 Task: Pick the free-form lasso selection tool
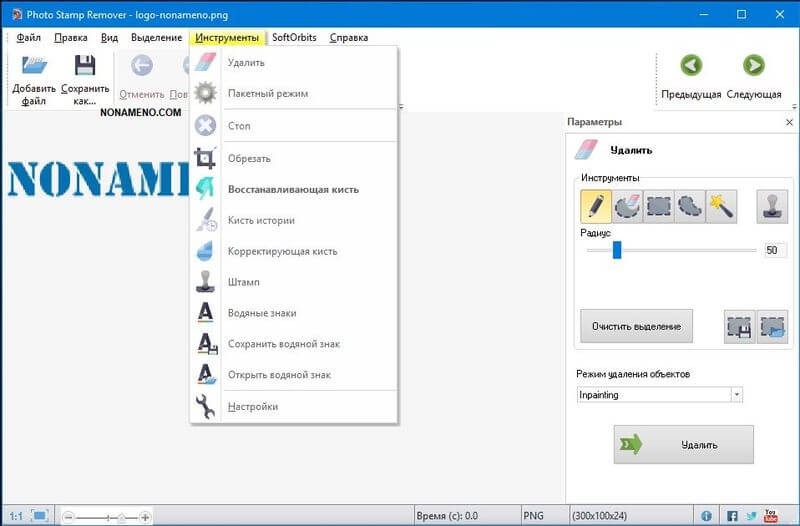coord(690,206)
